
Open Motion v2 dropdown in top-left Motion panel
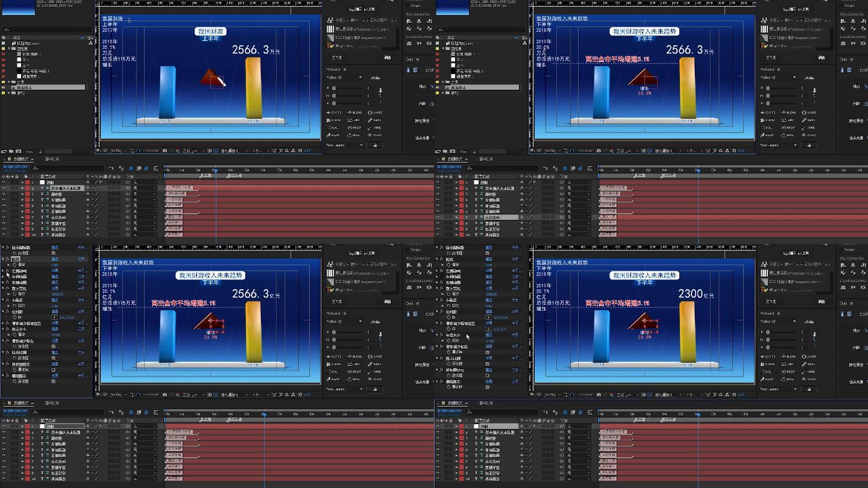point(344,77)
